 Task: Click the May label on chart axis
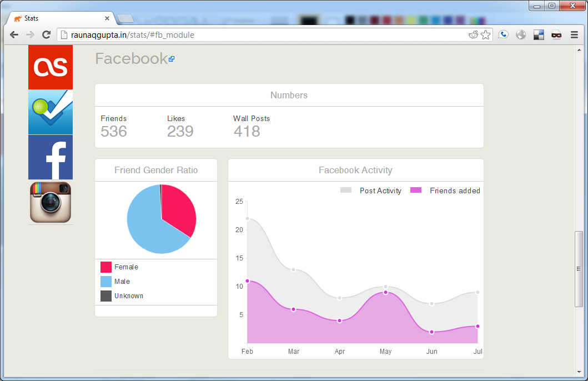click(385, 352)
